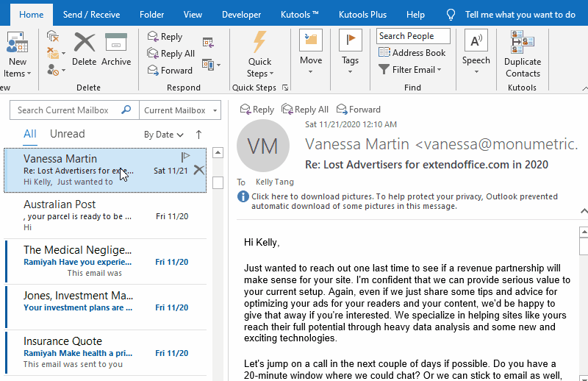Expand the Tags dropdown arrow
Image resolution: width=588 pixels, height=381 pixels.
pos(351,71)
